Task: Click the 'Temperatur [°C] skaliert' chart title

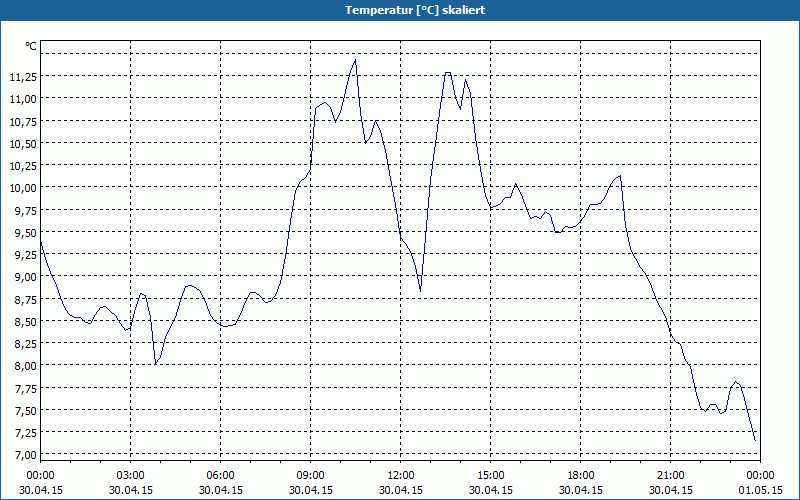Action: [x=415, y=10]
